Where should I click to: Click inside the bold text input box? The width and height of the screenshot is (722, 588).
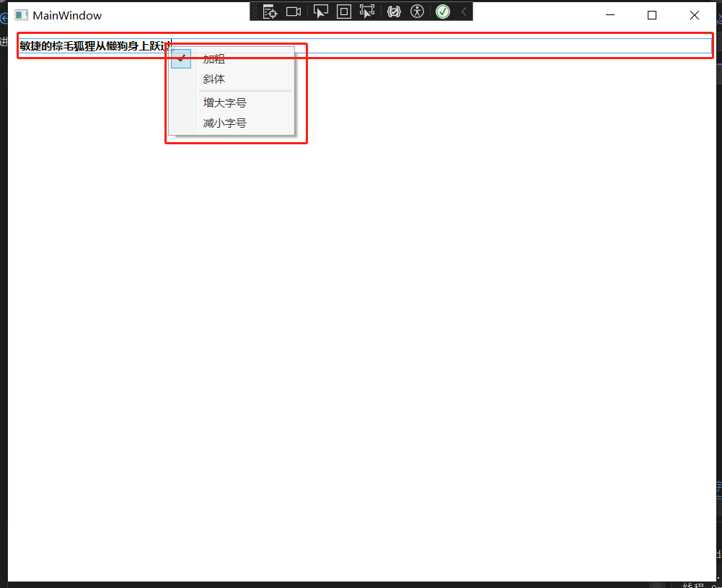pyautogui.click(x=365, y=45)
